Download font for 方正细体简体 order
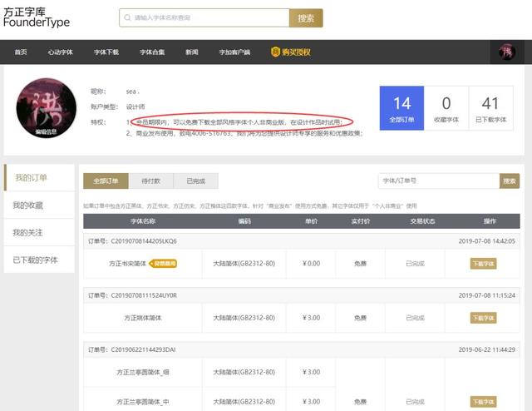Viewport: 532px width, 411px height. [483, 318]
